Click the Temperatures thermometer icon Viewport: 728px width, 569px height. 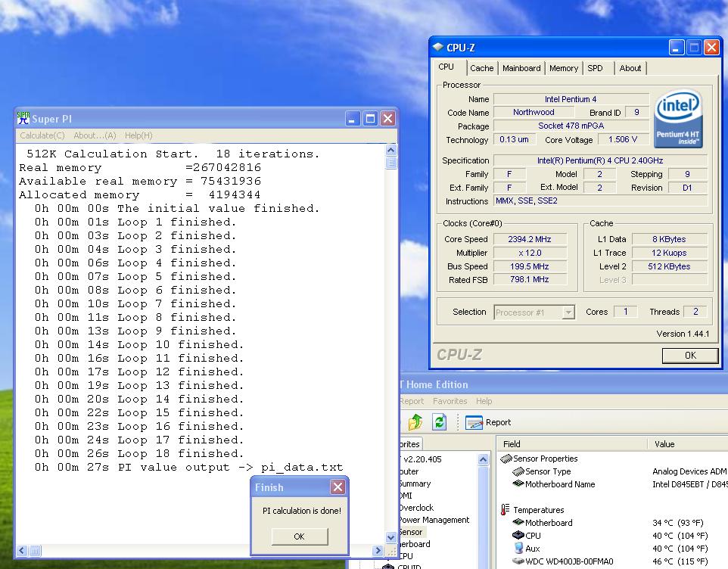tap(506, 510)
